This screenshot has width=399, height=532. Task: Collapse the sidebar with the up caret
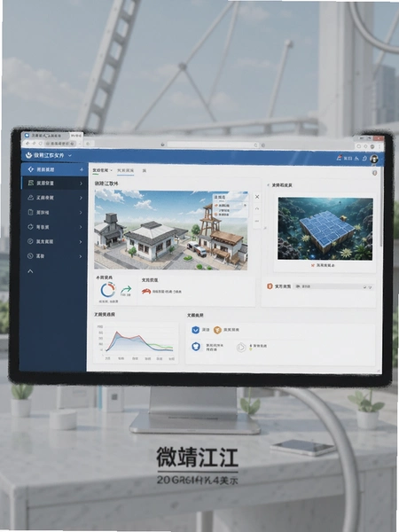30,271
